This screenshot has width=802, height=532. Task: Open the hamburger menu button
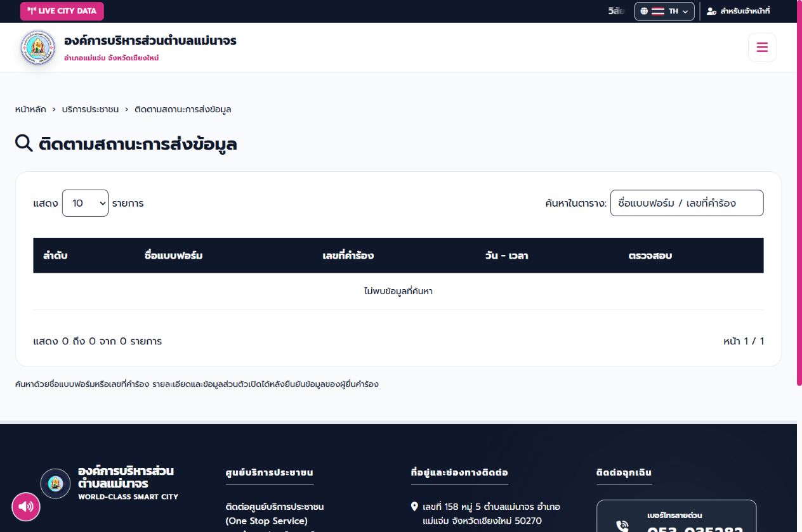coord(762,48)
